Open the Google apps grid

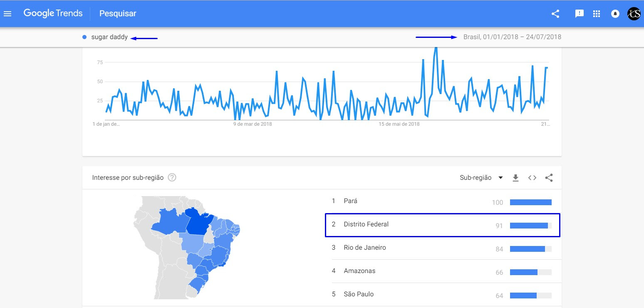[x=597, y=14]
